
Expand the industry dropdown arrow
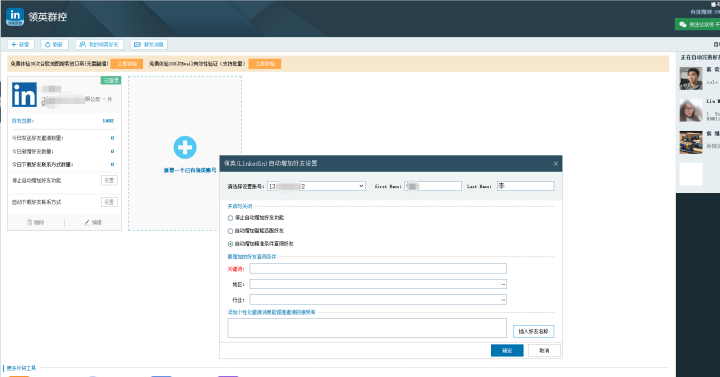[503, 300]
